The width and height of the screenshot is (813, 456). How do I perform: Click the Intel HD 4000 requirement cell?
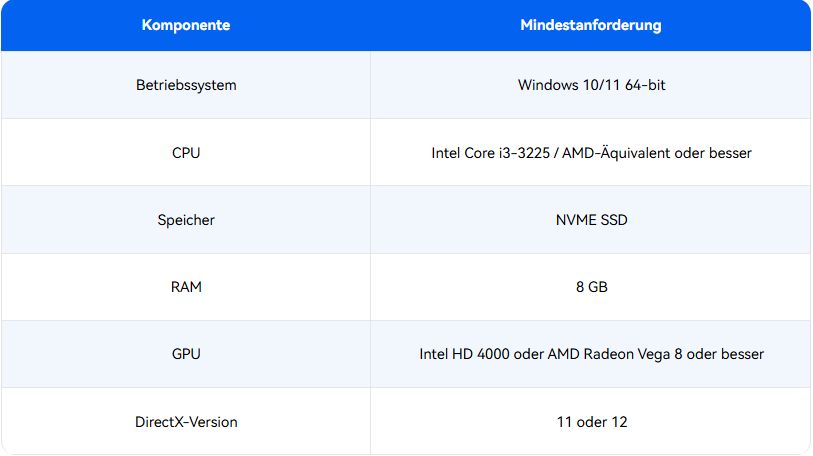(x=591, y=354)
